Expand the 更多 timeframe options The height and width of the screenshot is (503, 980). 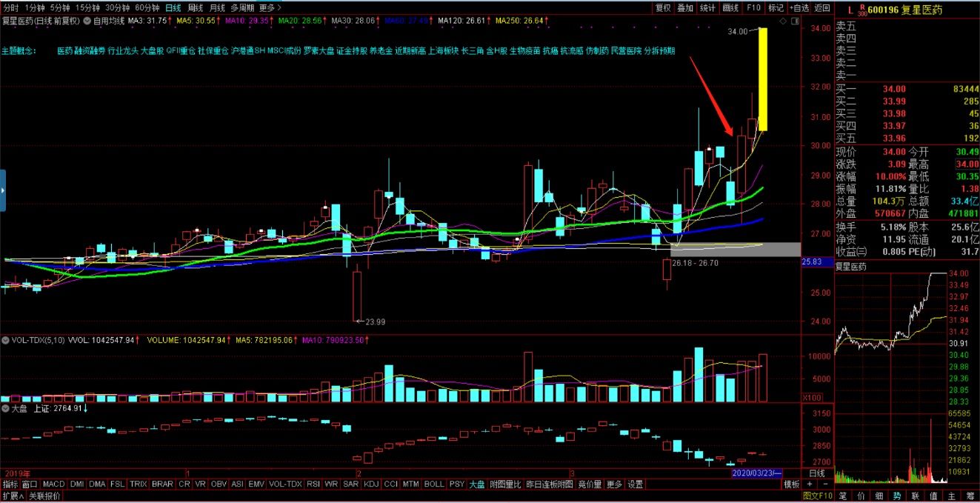coord(270,7)
